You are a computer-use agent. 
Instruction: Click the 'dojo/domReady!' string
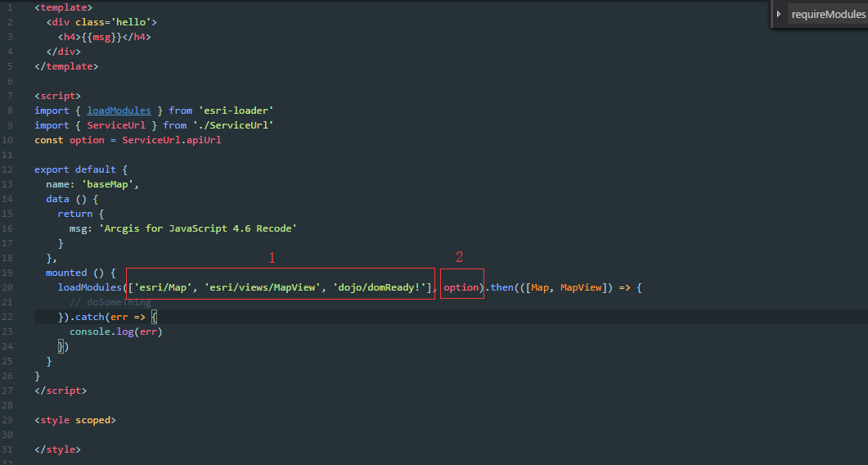click(381, 287)
